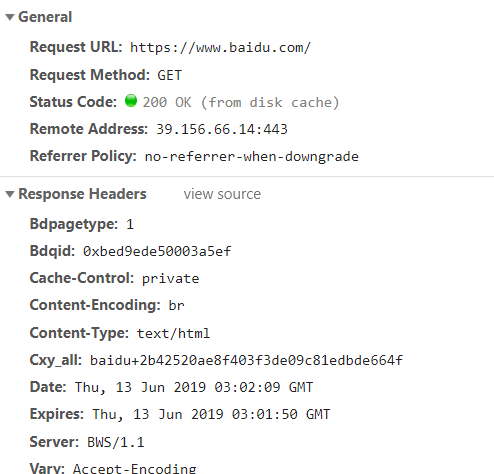Click the Expires header timestamp value
This screenshot has width=494, height=474.
click(x=211, y=415)
